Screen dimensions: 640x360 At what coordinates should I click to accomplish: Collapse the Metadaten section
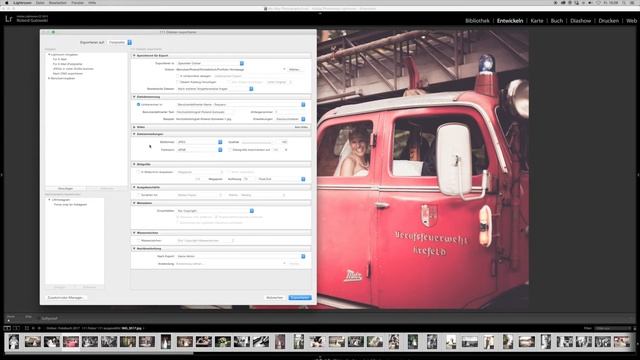pyautogui.click(x=134, y=203)
